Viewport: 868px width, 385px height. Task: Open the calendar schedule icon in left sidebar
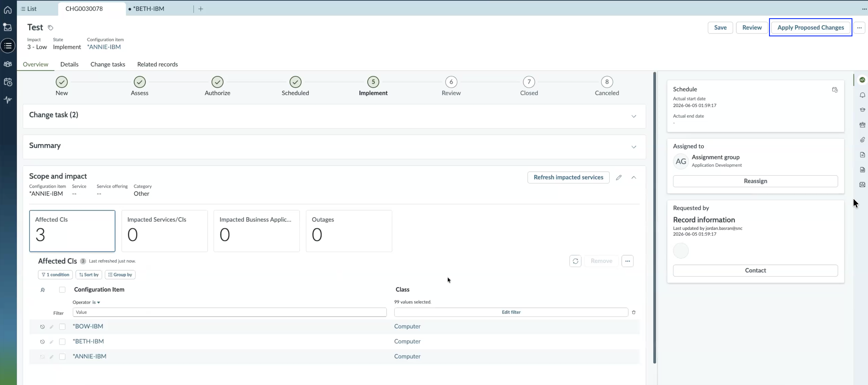8,82
